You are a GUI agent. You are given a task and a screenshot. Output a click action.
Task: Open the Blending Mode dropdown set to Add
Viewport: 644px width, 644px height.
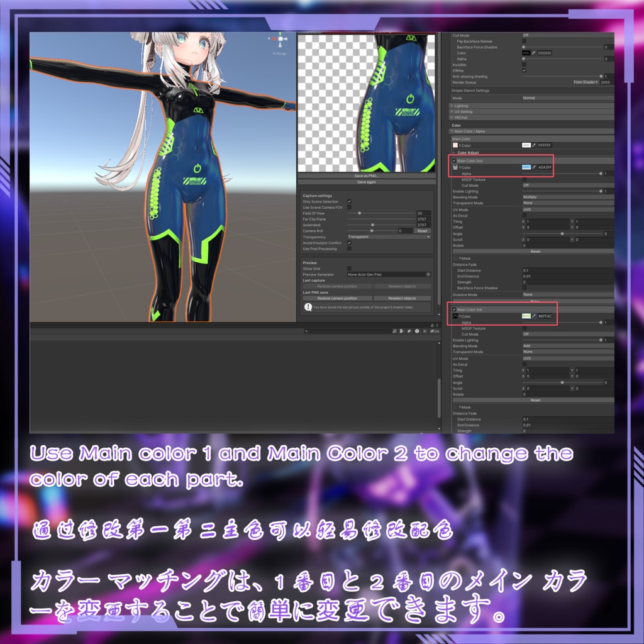pyautogui.click(x=568, y=346)
